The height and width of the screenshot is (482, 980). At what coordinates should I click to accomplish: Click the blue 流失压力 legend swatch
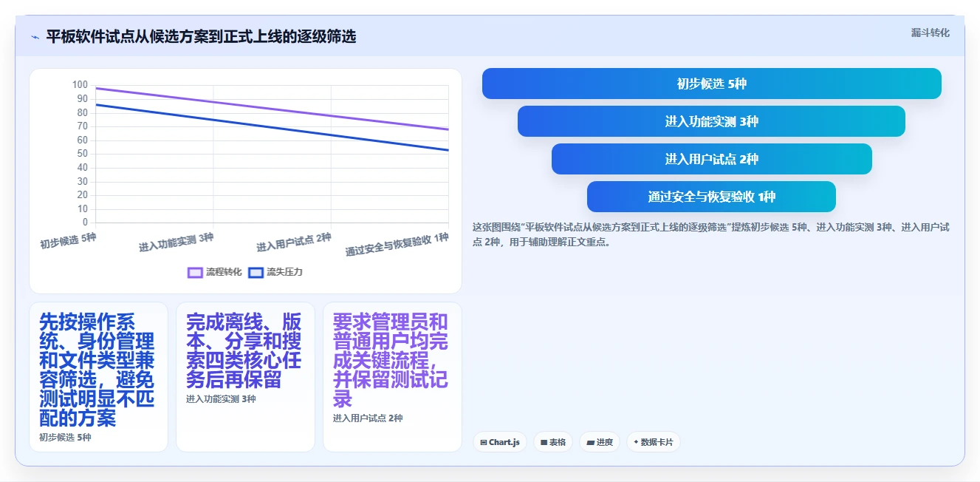(256, 272)
